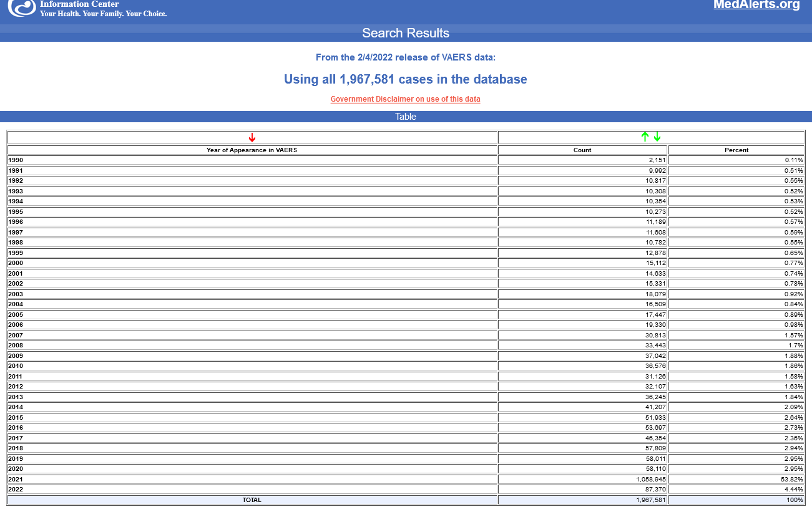Click count value 53,697

click(656, 428)
